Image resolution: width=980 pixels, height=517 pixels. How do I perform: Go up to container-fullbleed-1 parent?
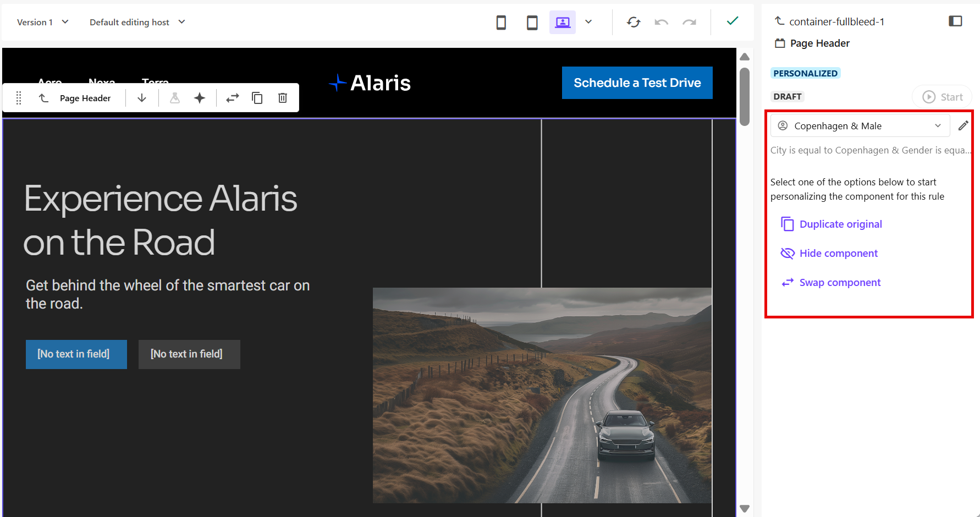[x=829, y=21]
